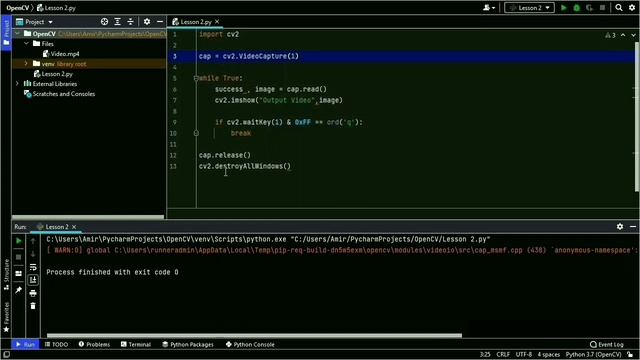The height and width of the screenshot is (360, 640).
Task: Click the Project panel horizontal scrollbar
Action: [88, 217]
